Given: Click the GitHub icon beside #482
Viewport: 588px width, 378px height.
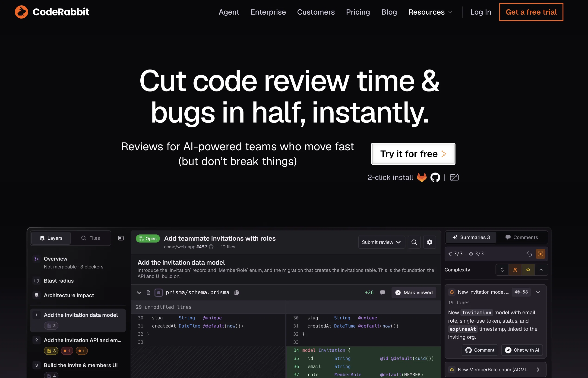Looking at the screenshot, I should pyautogui.click(x=211, y=247).
